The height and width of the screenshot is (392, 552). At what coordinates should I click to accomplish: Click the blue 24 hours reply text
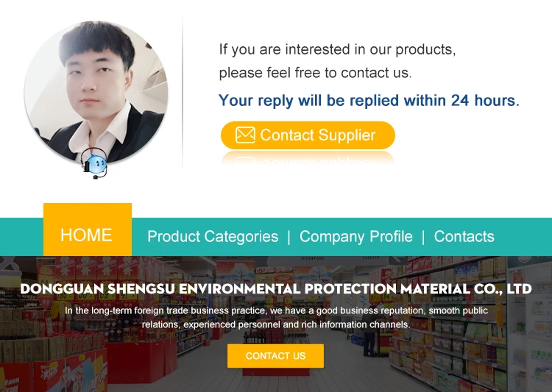click(369, 101)
